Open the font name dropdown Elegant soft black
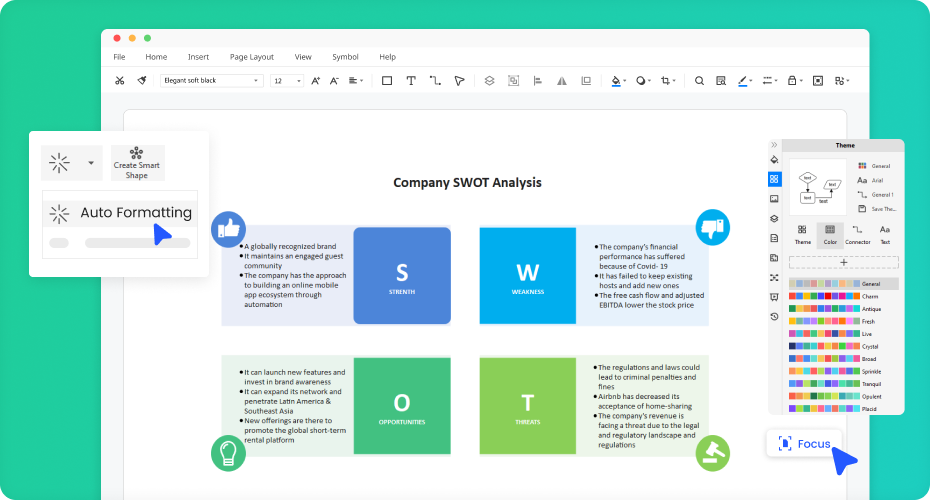 click(x=212, y=81)
